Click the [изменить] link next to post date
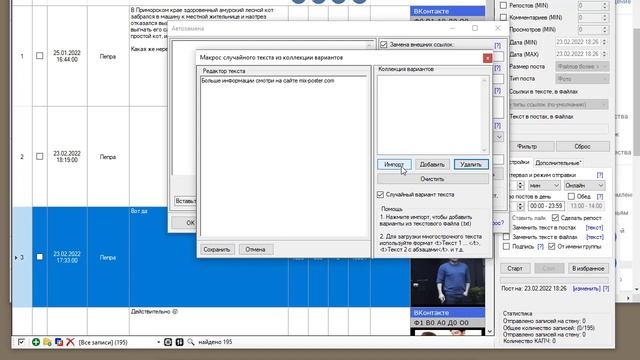This screenshot has height=360, width=640. pos(586,289)
